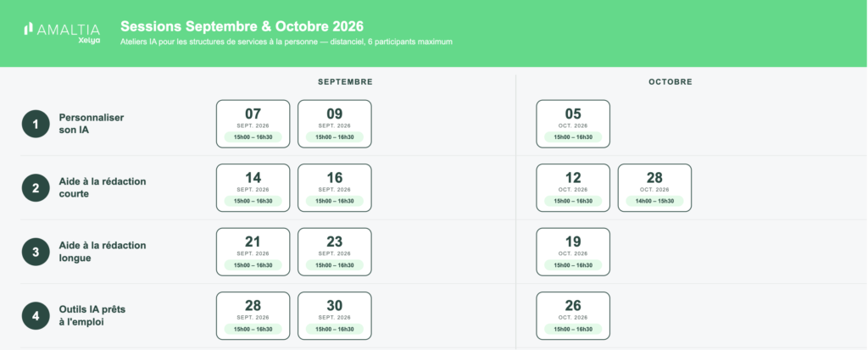Select the numbered circle 1 icon
Image resolution: width=868 pixels, height=350 pixels.
tap(36, 124)
